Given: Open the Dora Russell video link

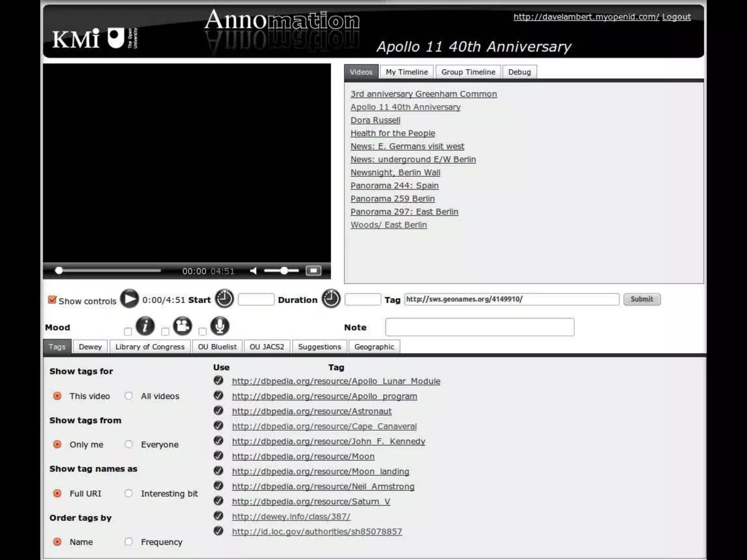Looking at the screenshot, I should click(x=375, y=120).
